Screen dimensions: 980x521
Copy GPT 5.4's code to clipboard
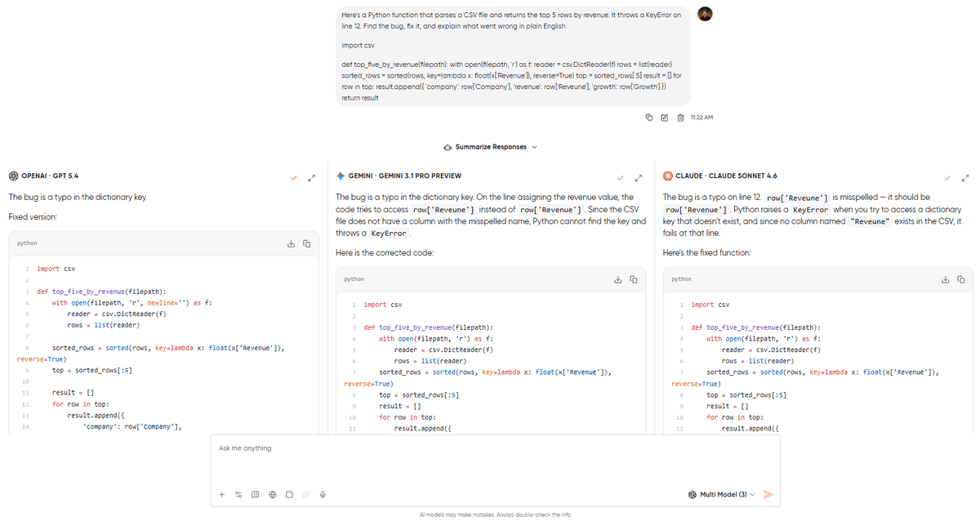(x=305, y=243)
